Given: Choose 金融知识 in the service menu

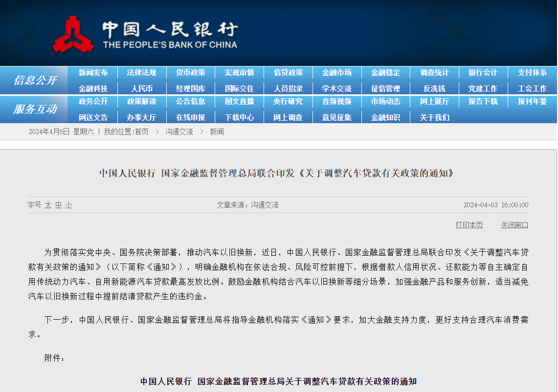Looking at the screenshot, I should [385, 117].
